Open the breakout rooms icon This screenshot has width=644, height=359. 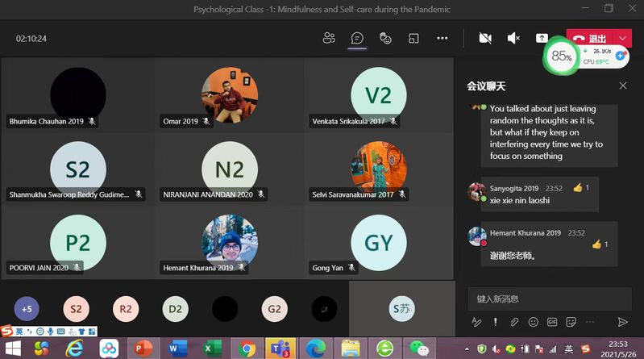pyautogui.click(x=413, y=38)
